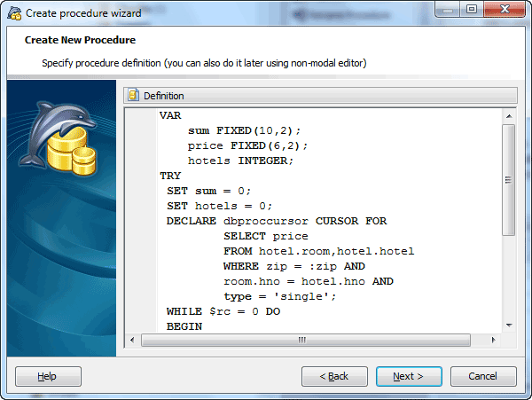Click the vertical scrollbar thumb in the editor
The height and width of the screenshot is (400, 532).
[508, 177]
